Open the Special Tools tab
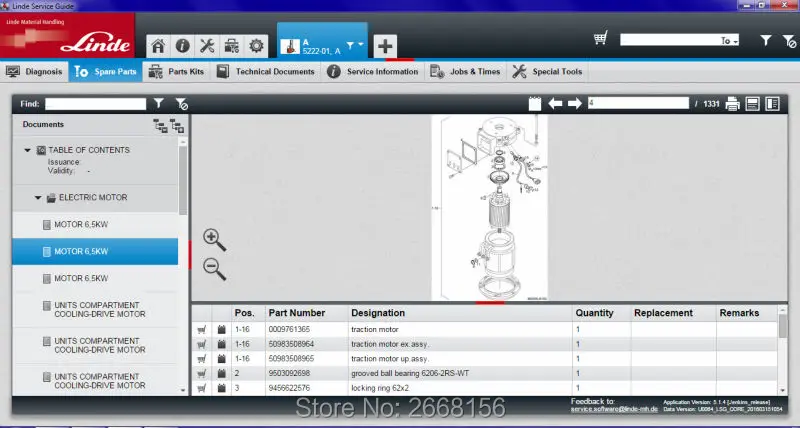800x428 pixels. (x=547, y=72)
